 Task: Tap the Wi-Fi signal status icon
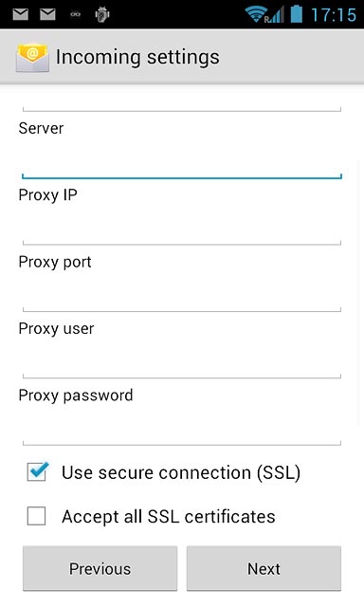pos(255,14)
